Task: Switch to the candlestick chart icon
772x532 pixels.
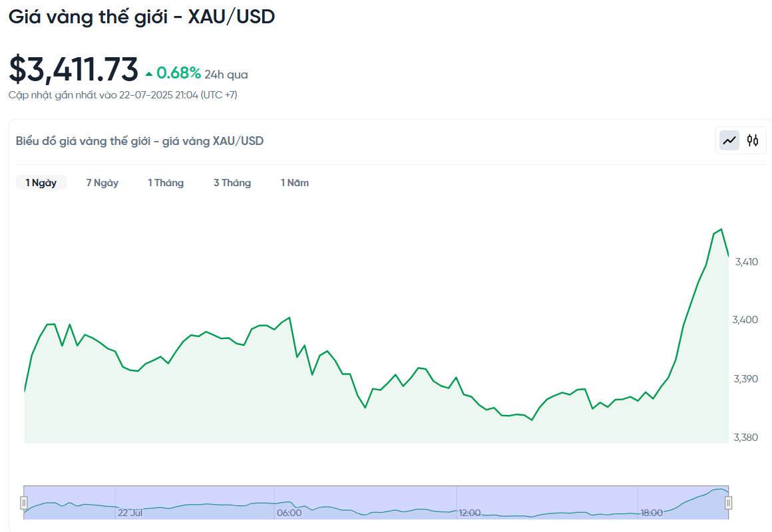Action: click(x=752, y=141)
